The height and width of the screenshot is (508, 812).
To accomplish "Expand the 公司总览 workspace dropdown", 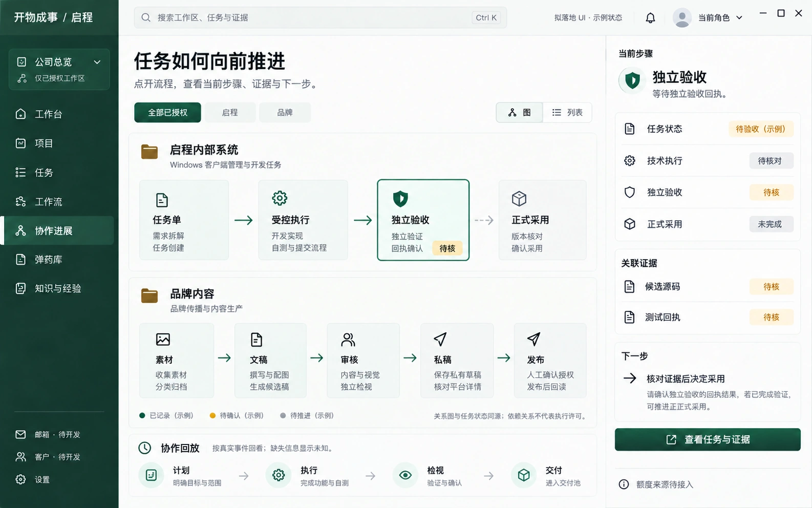I will point(59,69).
